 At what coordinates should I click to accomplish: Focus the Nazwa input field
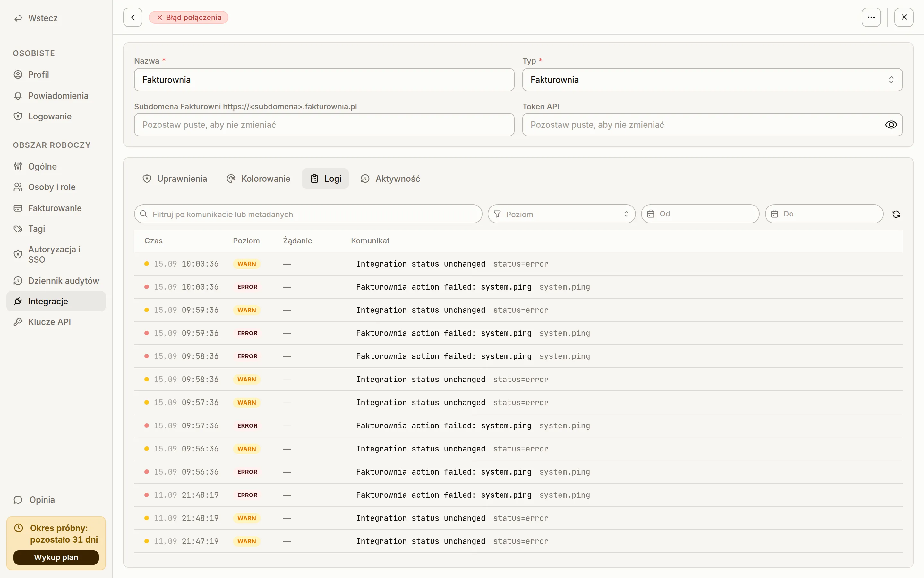point(324,80)
